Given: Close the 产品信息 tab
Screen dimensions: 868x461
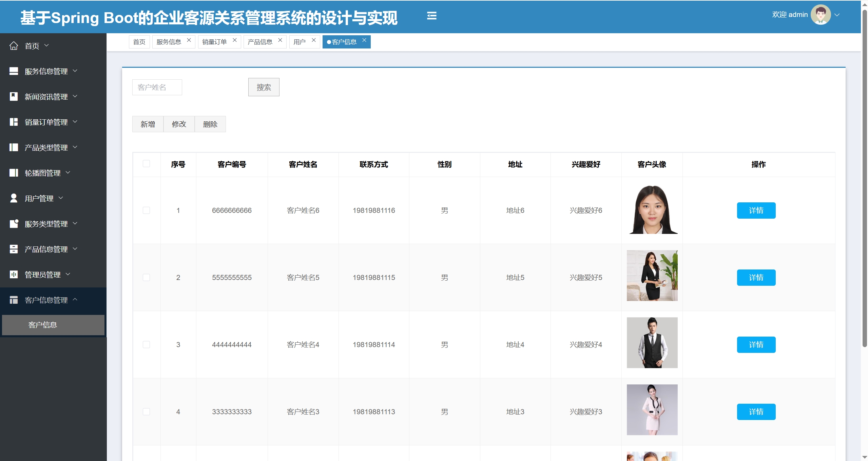Looking at the screenshot, I should point(280,40).
